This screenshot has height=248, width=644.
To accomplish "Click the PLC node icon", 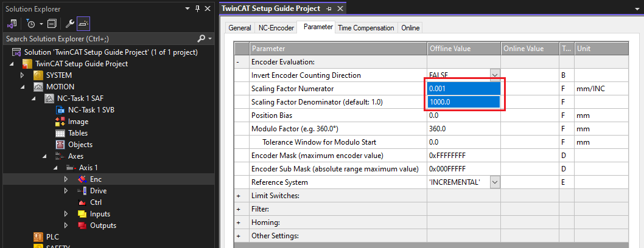I will (38, 237).
